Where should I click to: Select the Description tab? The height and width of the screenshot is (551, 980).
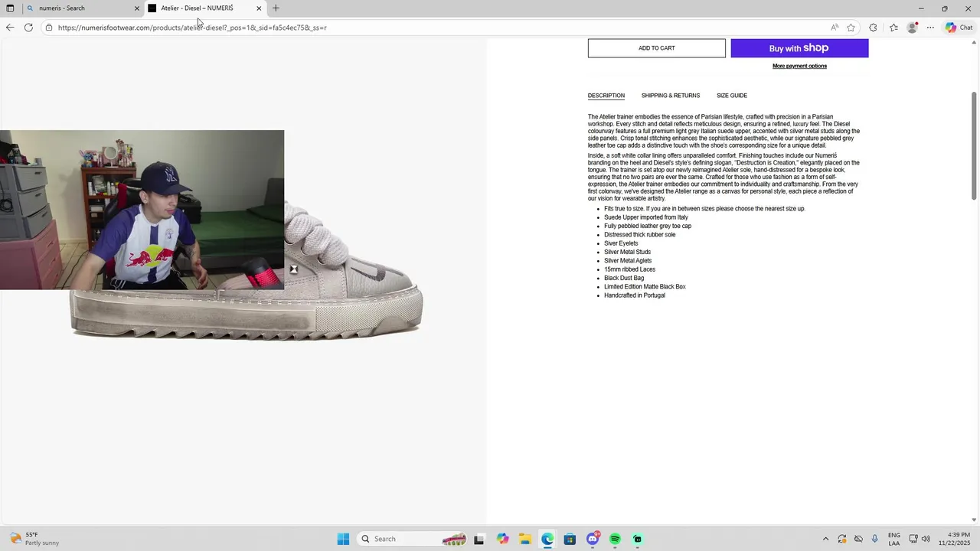coord(606,96)
